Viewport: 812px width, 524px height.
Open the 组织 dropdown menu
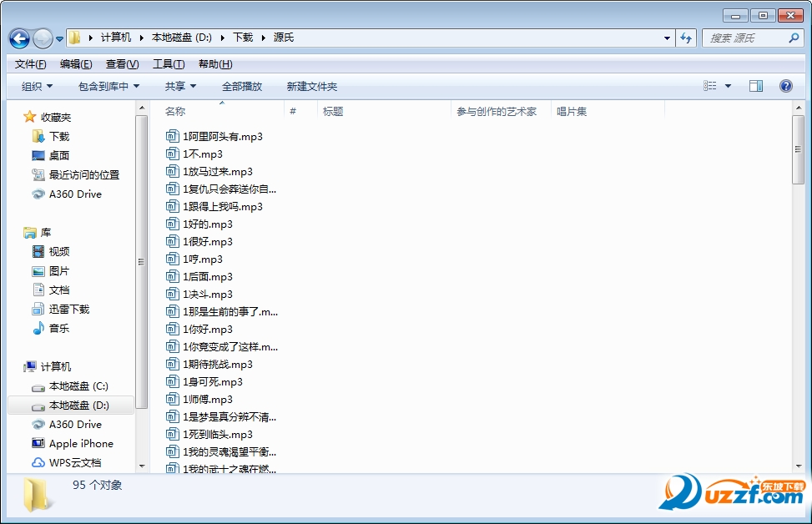(x=37, y=86)
